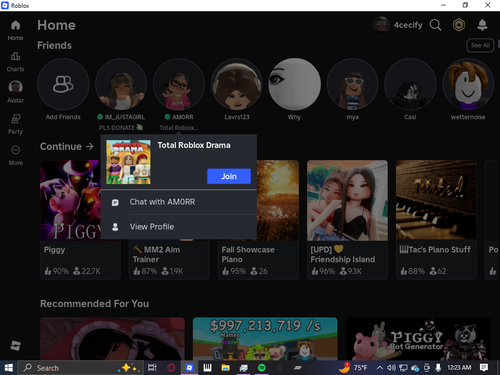Open Friendship Island game card

[347, 220]
